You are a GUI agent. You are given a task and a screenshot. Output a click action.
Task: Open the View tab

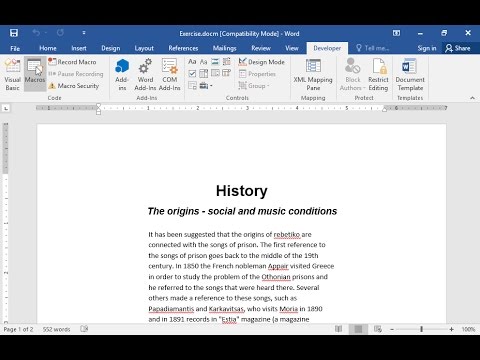(x=292, y=48)
